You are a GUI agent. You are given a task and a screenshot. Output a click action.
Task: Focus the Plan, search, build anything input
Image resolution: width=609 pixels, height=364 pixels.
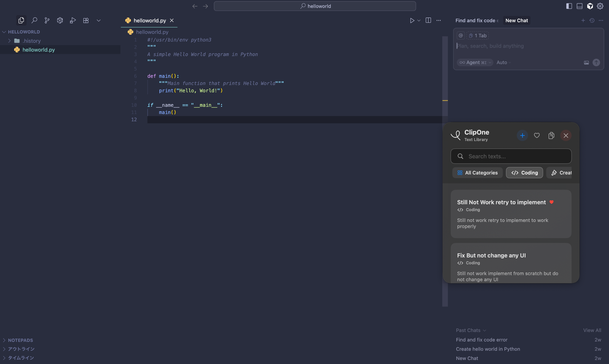pyautogui.click(x=528, y=46)
